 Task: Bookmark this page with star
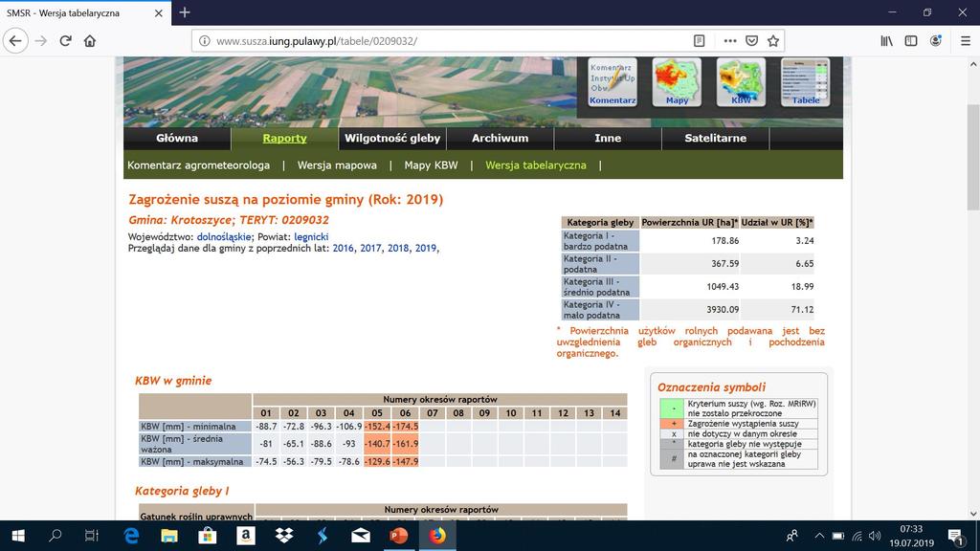(x=773, y=41)
